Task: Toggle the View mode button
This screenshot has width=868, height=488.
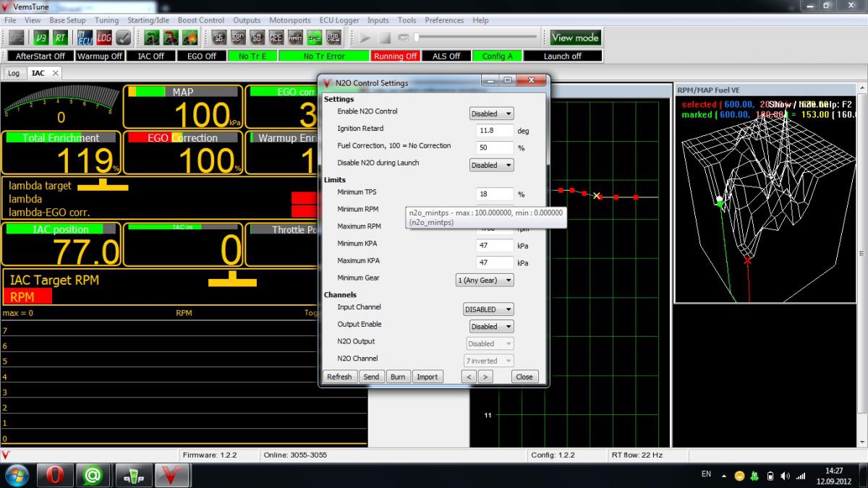Action: (575, 38)
